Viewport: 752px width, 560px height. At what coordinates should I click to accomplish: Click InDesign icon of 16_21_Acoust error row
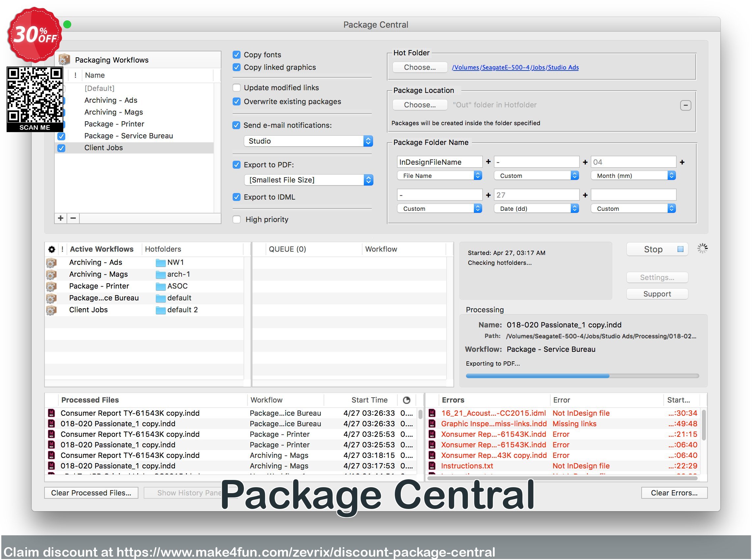coord(432,413)
